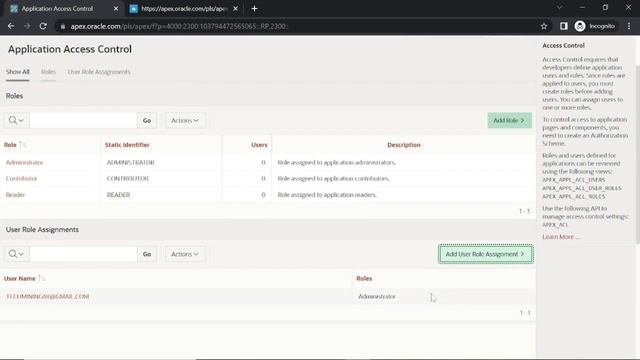
Task: Click the Application Access Control heading
Action: 70,49
